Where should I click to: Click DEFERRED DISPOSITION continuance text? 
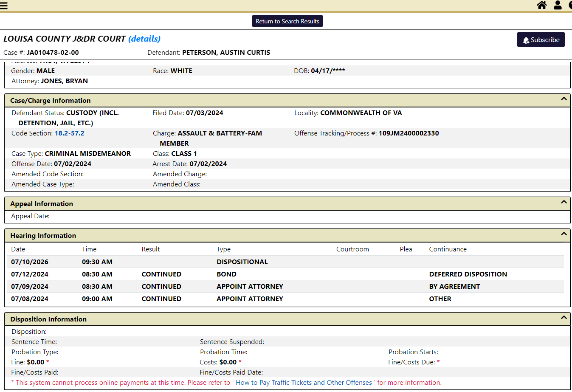click(468, 274)
